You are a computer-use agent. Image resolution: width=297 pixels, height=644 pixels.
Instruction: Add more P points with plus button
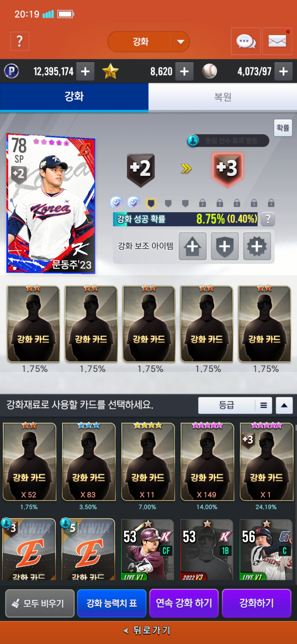coord(85,72)
